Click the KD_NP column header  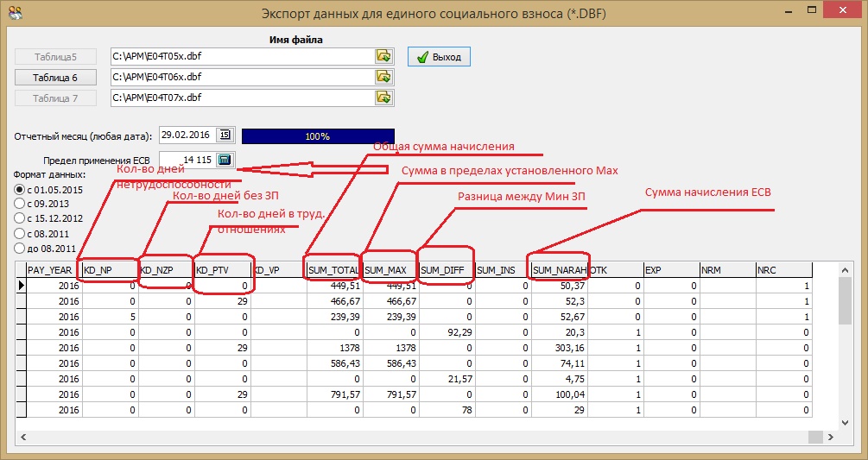point(110,270)
